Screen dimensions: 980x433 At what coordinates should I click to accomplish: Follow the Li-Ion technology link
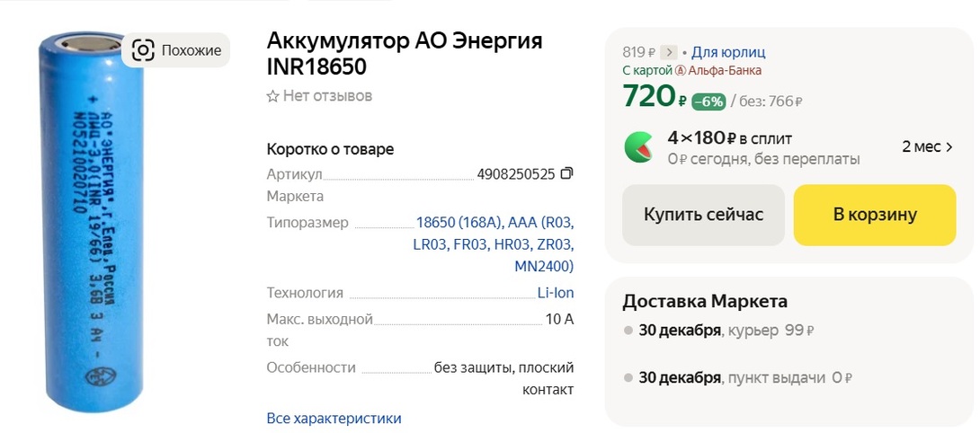[555, 293]
